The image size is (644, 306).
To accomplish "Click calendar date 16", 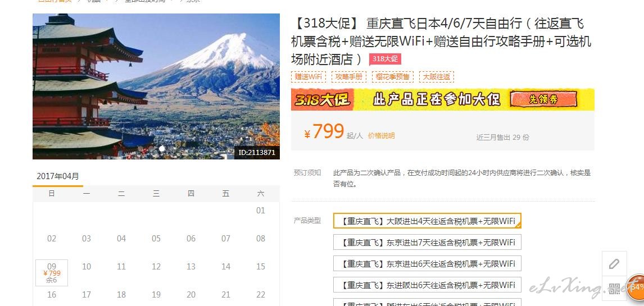I will pos(52,295).
